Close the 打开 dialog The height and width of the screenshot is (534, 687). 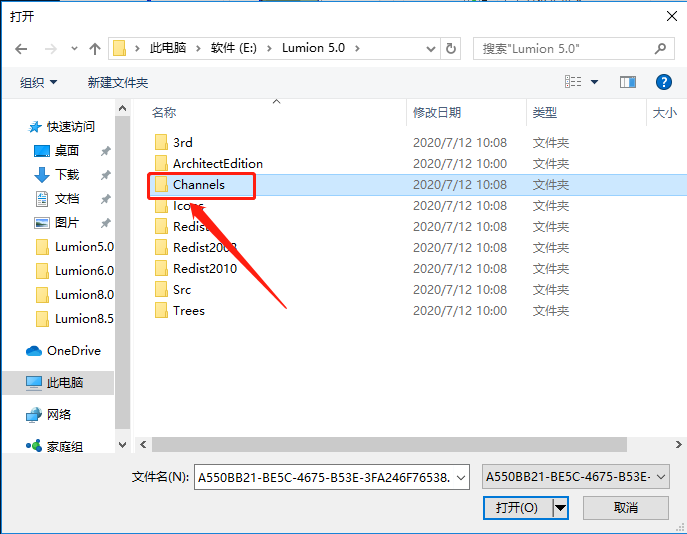672,16
